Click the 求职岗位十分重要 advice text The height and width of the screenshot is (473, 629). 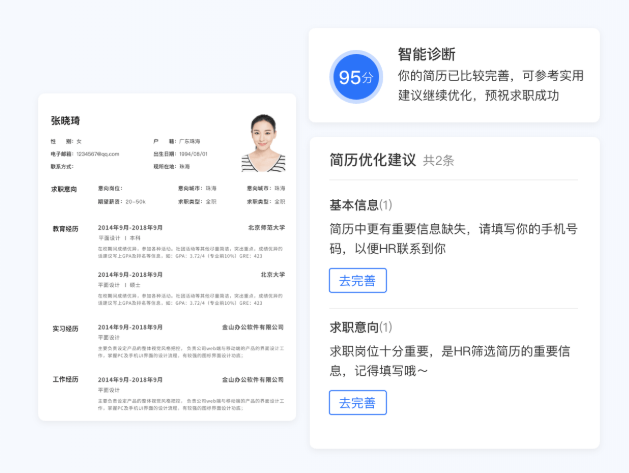(x=450, y=361)
